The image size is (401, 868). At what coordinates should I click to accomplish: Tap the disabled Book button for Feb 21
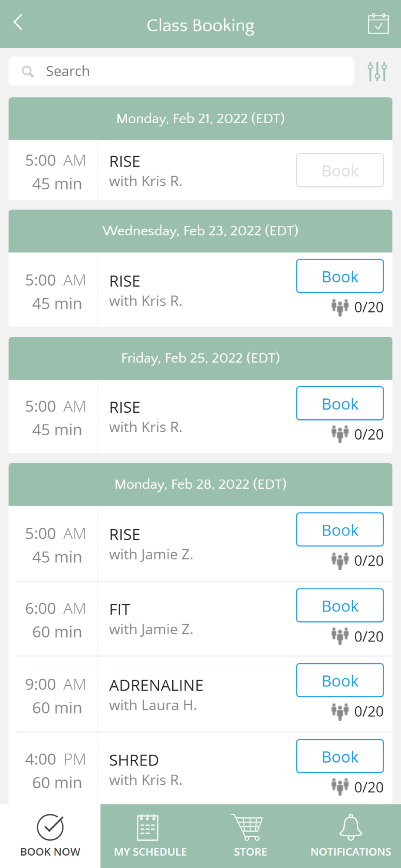[340, 170]
